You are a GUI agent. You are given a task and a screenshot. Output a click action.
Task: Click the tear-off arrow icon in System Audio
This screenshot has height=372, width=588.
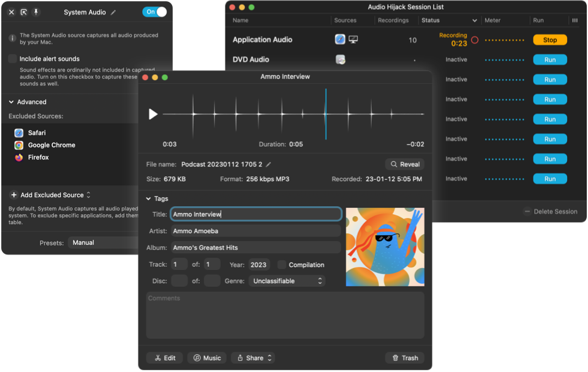24,12
